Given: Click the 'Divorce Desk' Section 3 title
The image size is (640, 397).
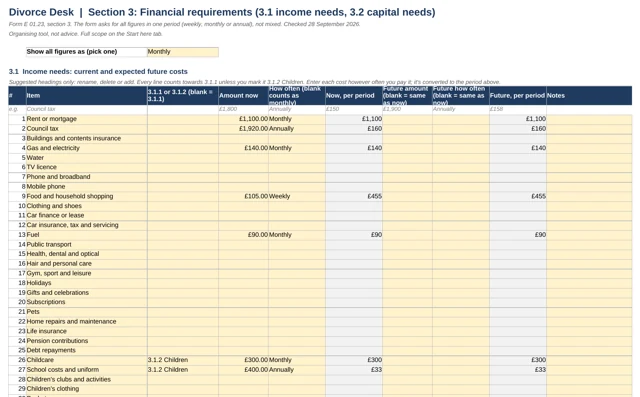Looking at the screenshot, I should [x=222, y=12].
